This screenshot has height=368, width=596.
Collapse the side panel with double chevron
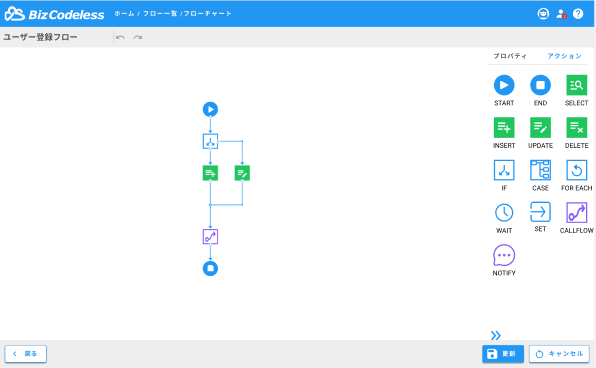click(495, 335)
